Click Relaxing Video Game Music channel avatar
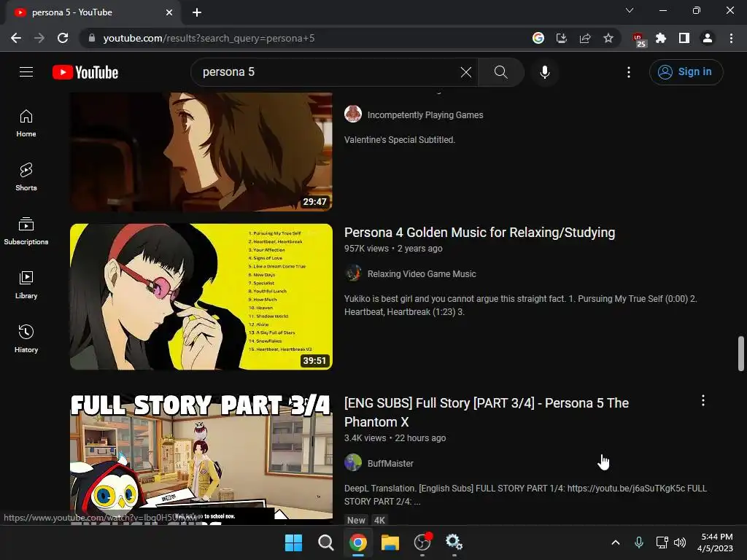747x560 pixels. click(353, 273)
